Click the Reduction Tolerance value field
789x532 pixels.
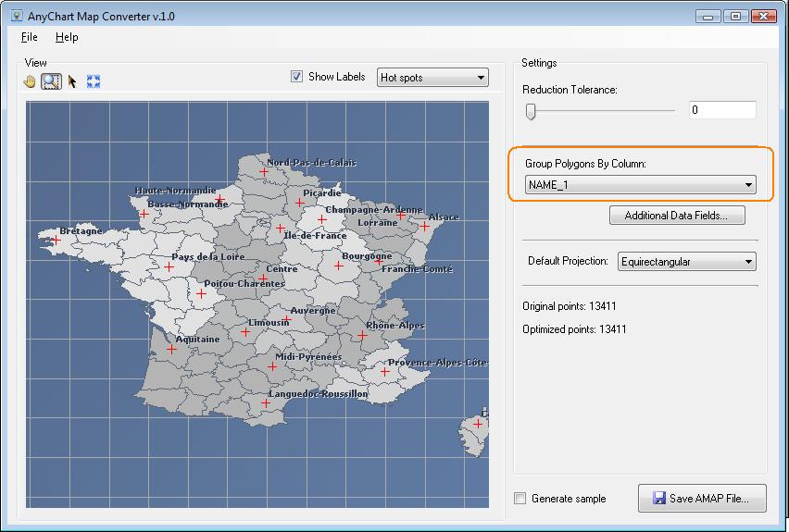[x=721, y=110]
